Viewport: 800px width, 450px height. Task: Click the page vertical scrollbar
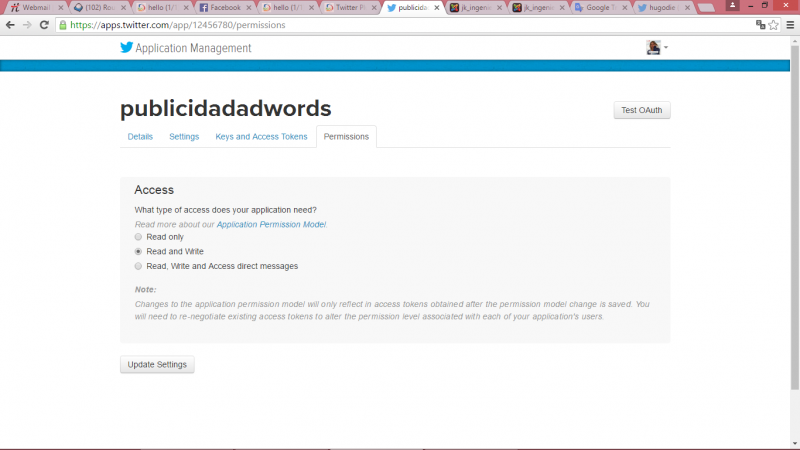795,219
